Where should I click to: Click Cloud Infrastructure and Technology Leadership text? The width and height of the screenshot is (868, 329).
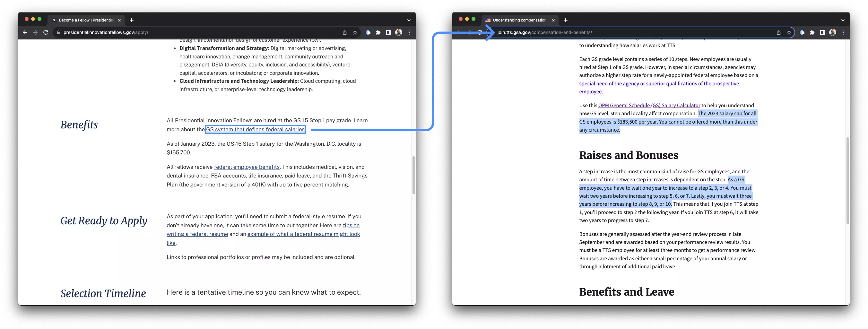pos(239,81)
